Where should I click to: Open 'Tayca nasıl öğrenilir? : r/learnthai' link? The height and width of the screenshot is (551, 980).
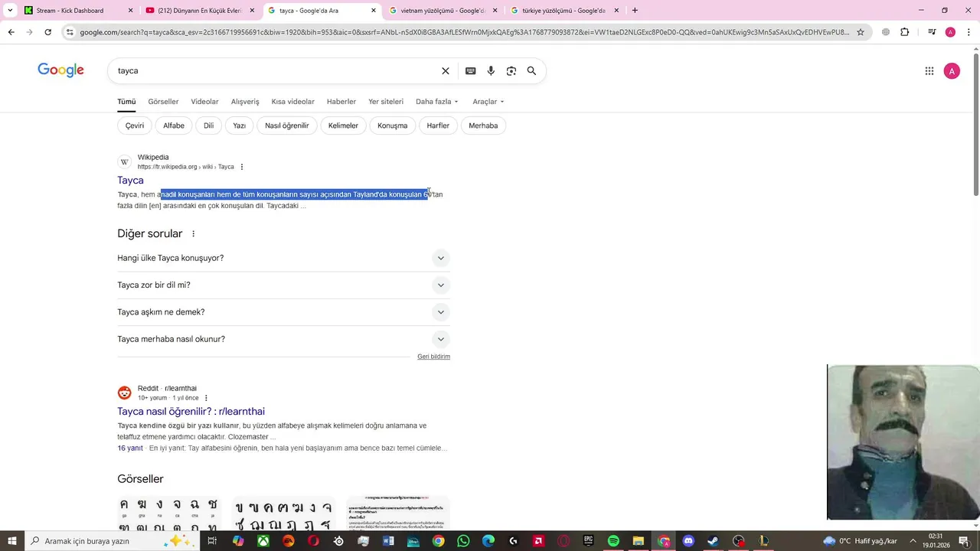coord(191,412)
